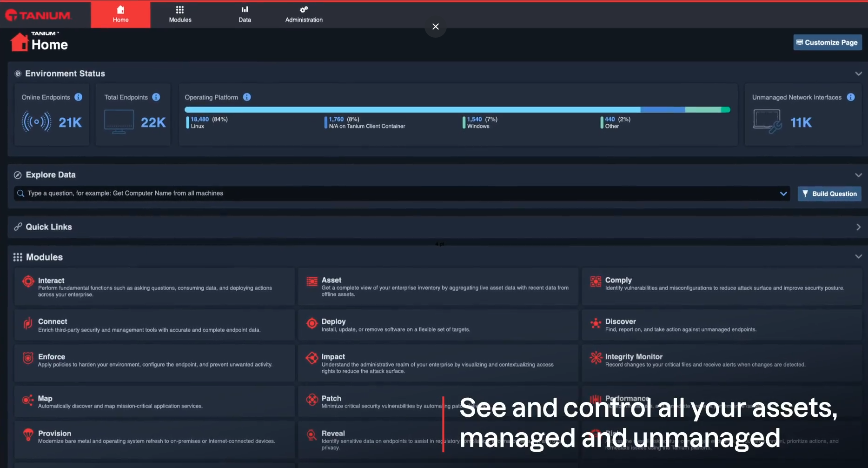Close the overlay with the X button

(x=435, y=27)
